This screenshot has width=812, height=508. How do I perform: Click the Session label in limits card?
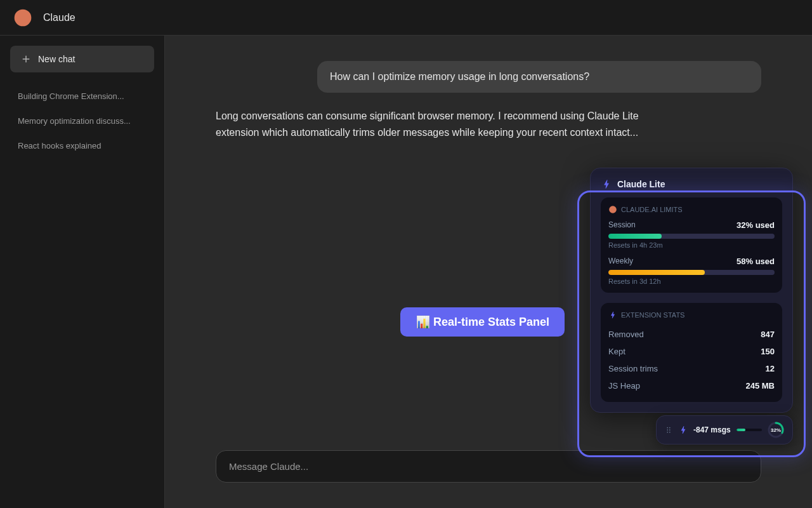pyautogui.click(x=622, y=225)
